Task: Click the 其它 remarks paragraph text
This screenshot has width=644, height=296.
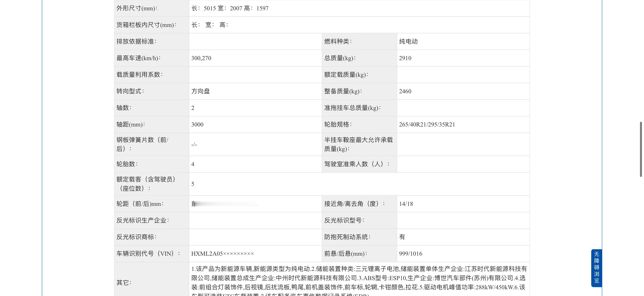Action: pos(359,278)
